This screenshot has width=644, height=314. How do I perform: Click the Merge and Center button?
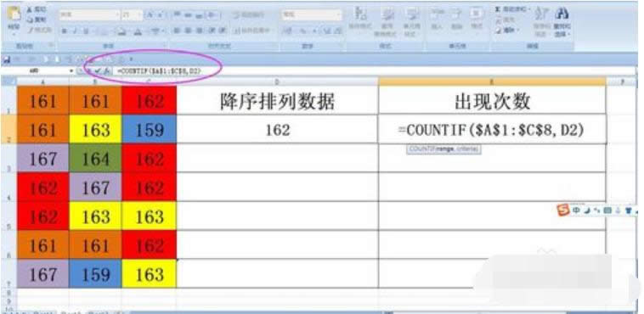coord(251,31)
